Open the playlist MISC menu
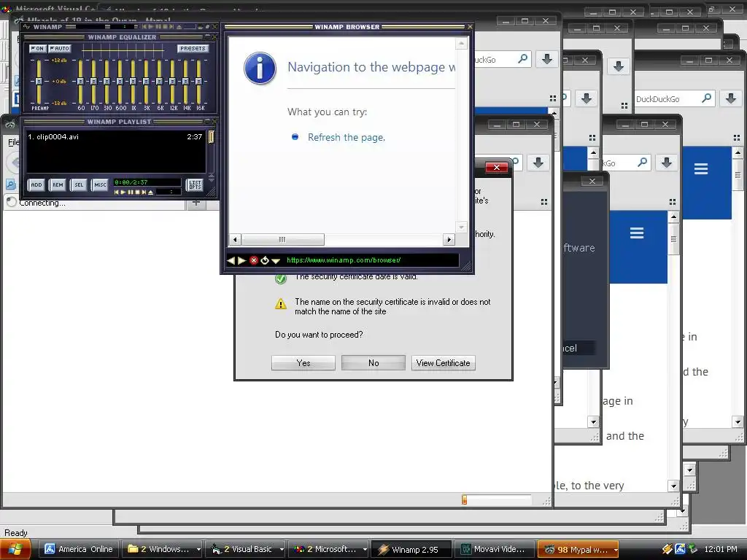The image size is (747, 560). [100, 184]
